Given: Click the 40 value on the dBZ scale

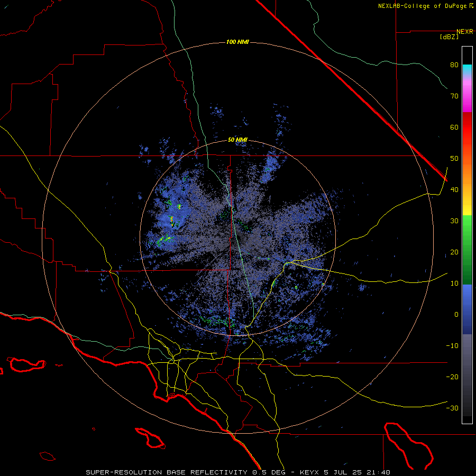Looking at the screenshot, I should (454, 190).
